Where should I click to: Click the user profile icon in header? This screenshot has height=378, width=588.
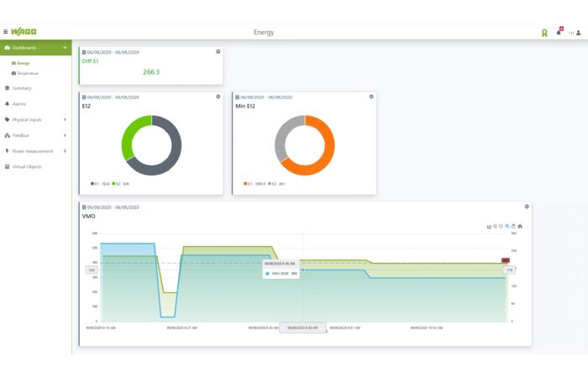click(578, 33)
